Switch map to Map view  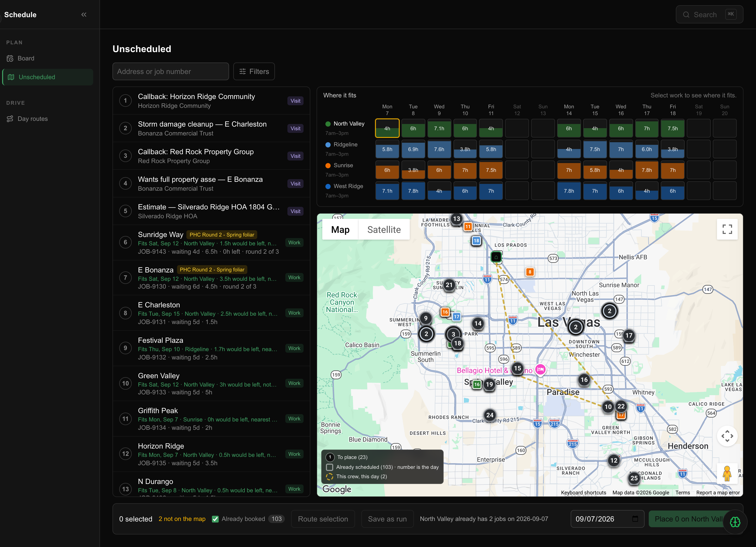[x=340, y=229]
